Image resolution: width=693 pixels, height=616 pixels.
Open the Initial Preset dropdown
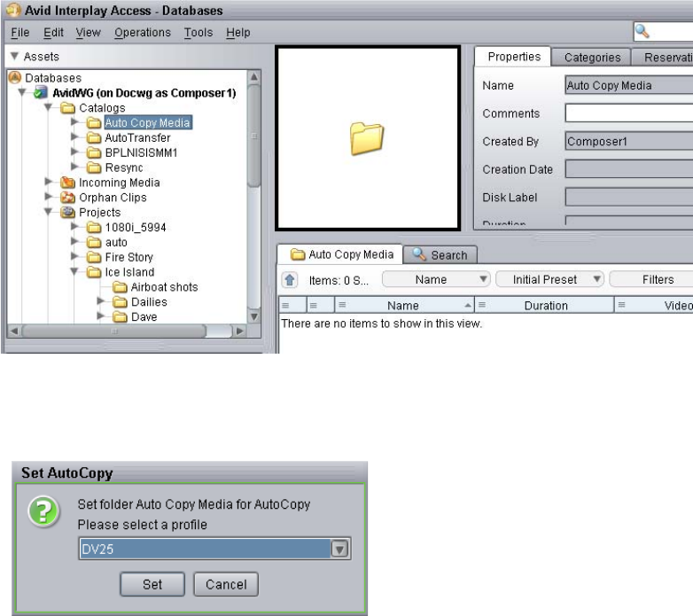tap(549, 279)
